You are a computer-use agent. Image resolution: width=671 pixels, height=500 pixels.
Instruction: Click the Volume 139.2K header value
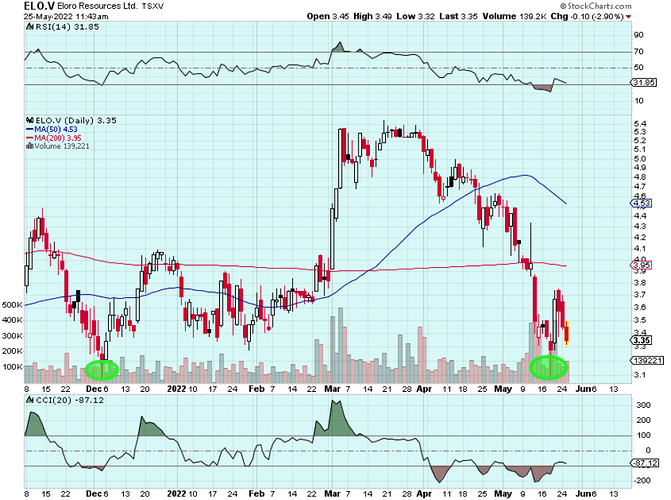tap(514, 17)
